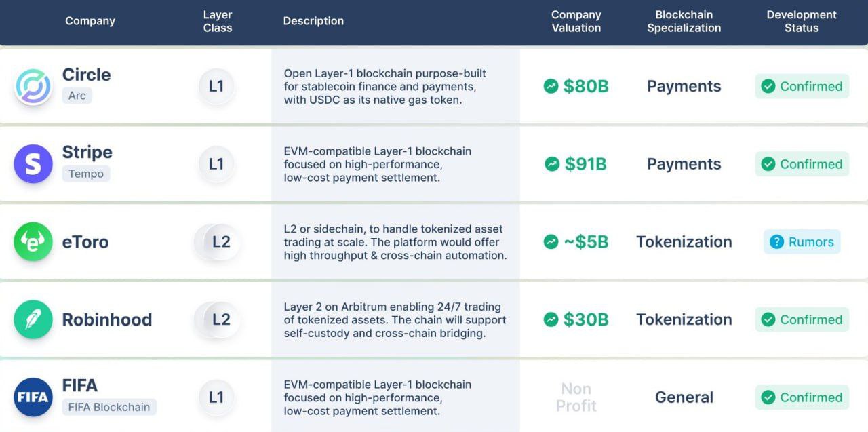Click the $30B valuation for Robinhood

coord(585,319)
